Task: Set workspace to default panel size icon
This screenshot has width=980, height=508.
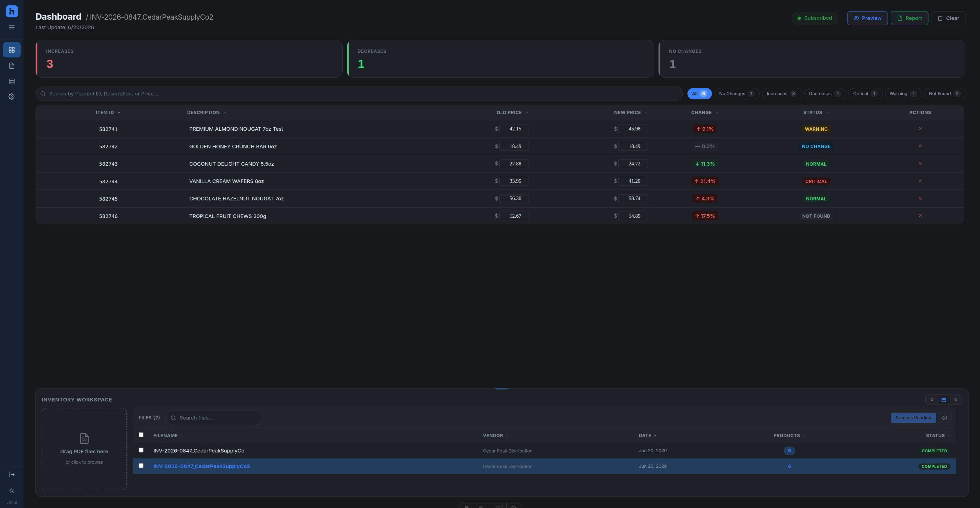Action: click(944, 400)
